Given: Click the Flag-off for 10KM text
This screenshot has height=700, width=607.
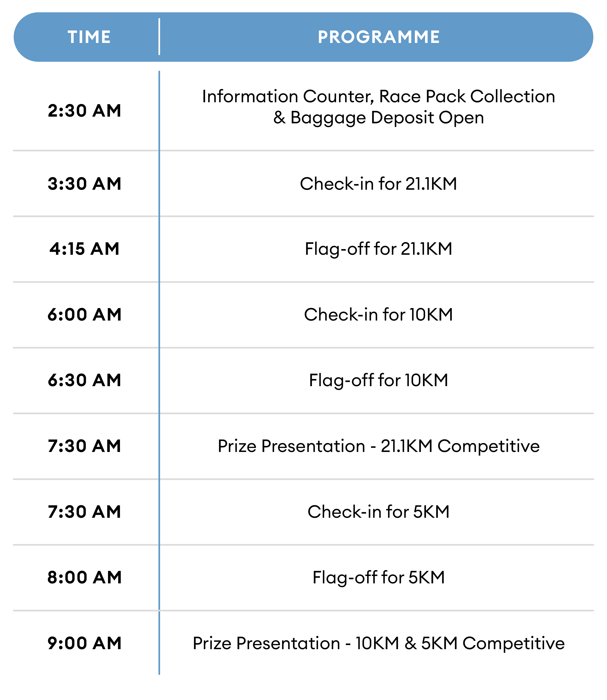Looking at the screenshot, I should point(378,380).
